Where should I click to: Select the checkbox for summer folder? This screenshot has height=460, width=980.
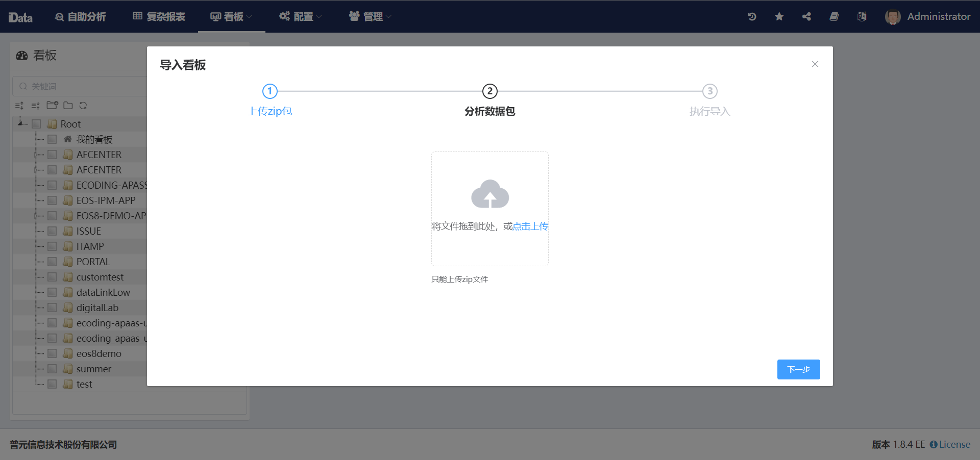(52, 369)
